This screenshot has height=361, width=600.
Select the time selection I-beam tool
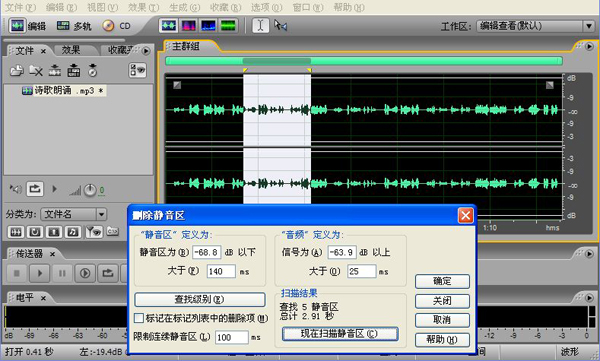point(260,26)
